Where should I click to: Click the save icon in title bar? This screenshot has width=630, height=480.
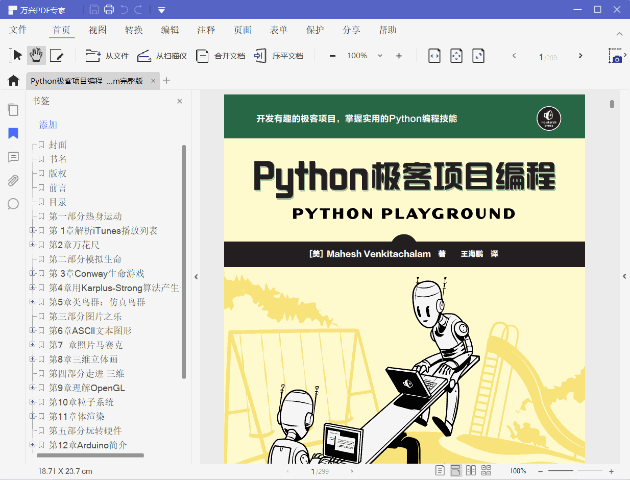(x=94, y=9)
